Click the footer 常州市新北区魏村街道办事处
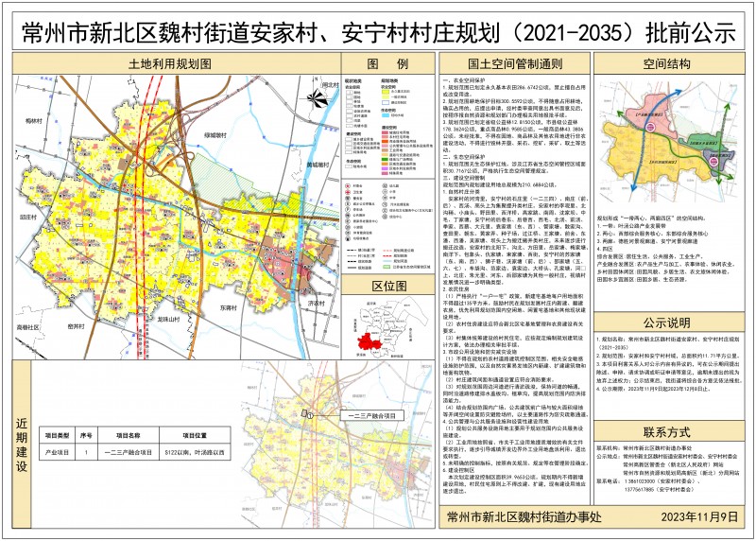756x541 pixels. 524,516
